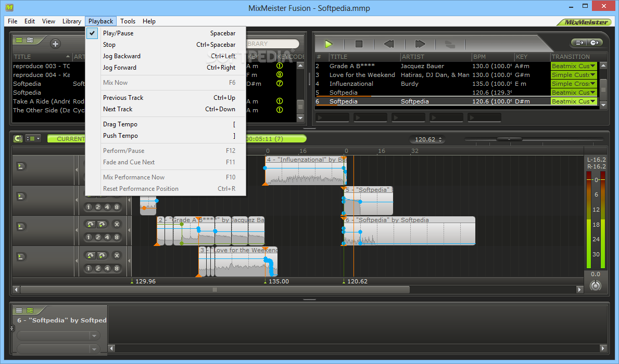The image size is (619, 364).
Task: Toggle loop length 8 in the Love for the Weekend lane
Action: click(117, 268)
